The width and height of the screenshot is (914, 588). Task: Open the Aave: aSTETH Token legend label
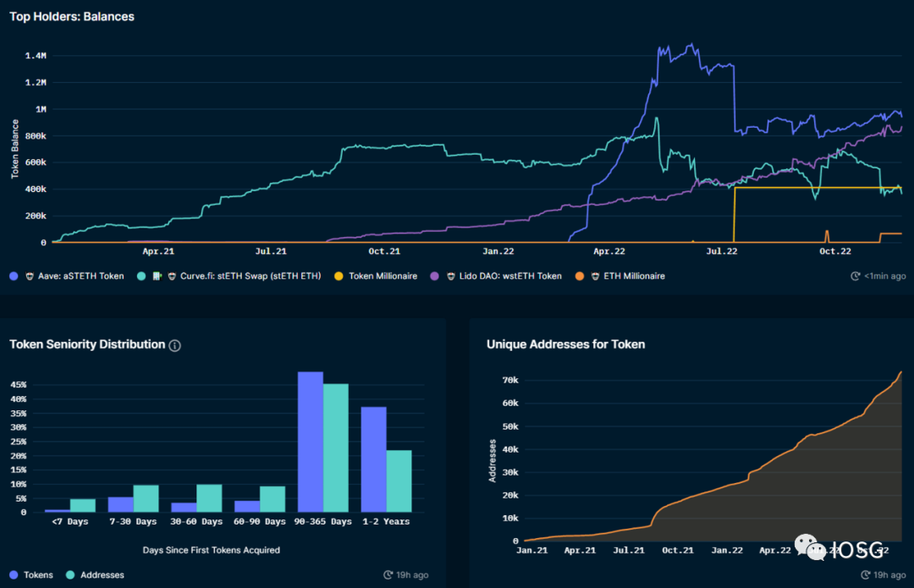point(81,276)
